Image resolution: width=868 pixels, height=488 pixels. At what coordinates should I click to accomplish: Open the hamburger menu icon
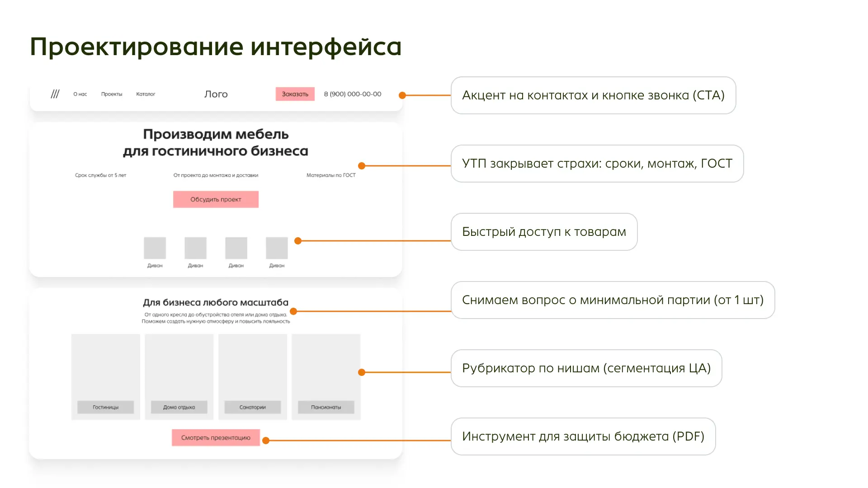click(55, 94)
